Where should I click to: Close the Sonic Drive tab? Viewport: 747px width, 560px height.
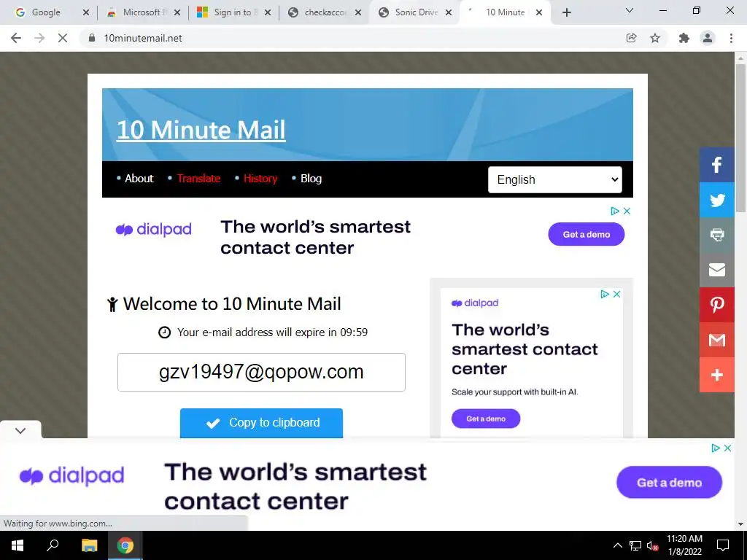(x=449, y=12)
